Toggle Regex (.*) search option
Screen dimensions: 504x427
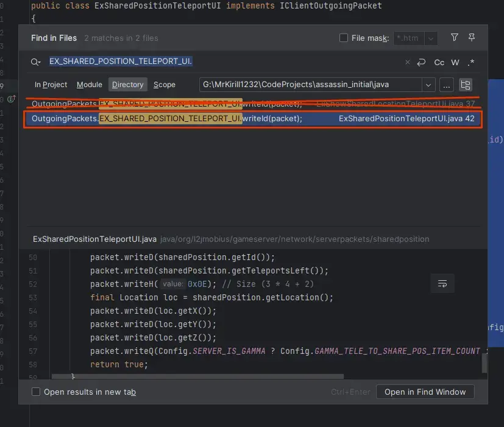tap(471, 62)
